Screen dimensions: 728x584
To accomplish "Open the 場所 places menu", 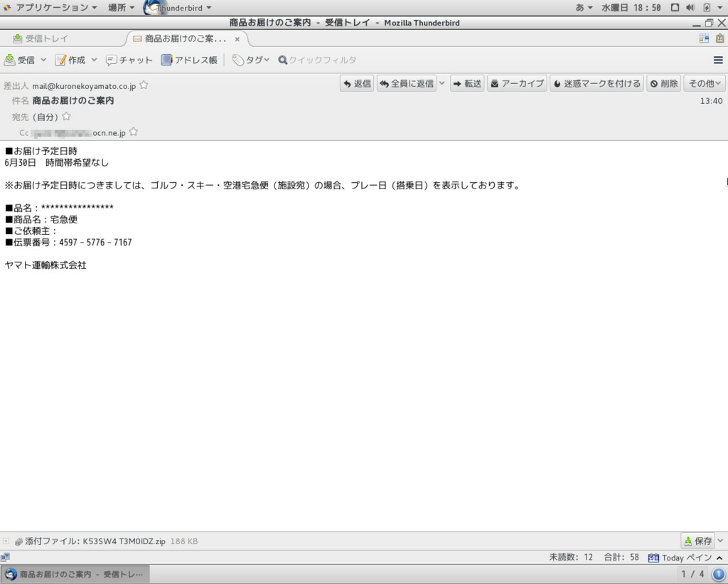I will click(121, 7).
